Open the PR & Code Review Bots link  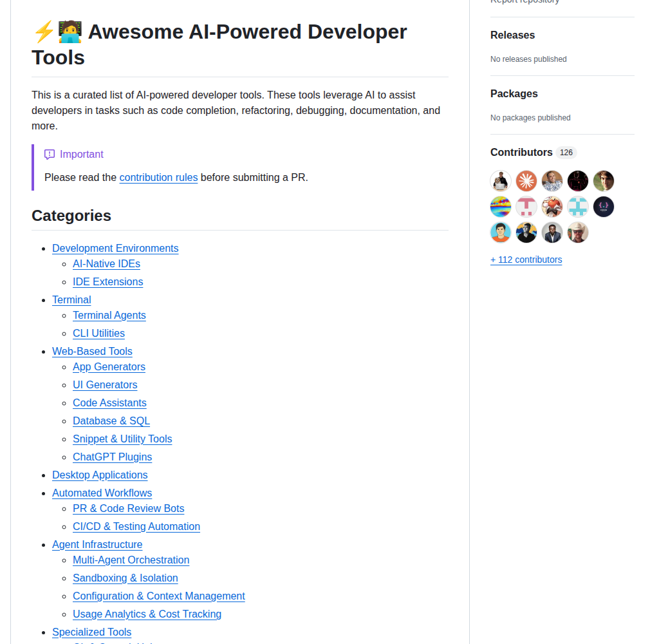129,508
